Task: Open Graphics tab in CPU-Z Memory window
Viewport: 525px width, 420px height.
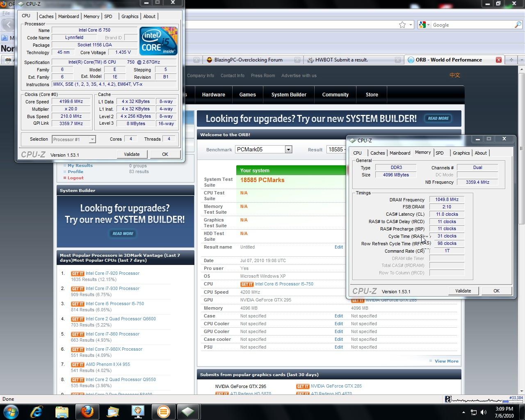Action: click(461, 153)
